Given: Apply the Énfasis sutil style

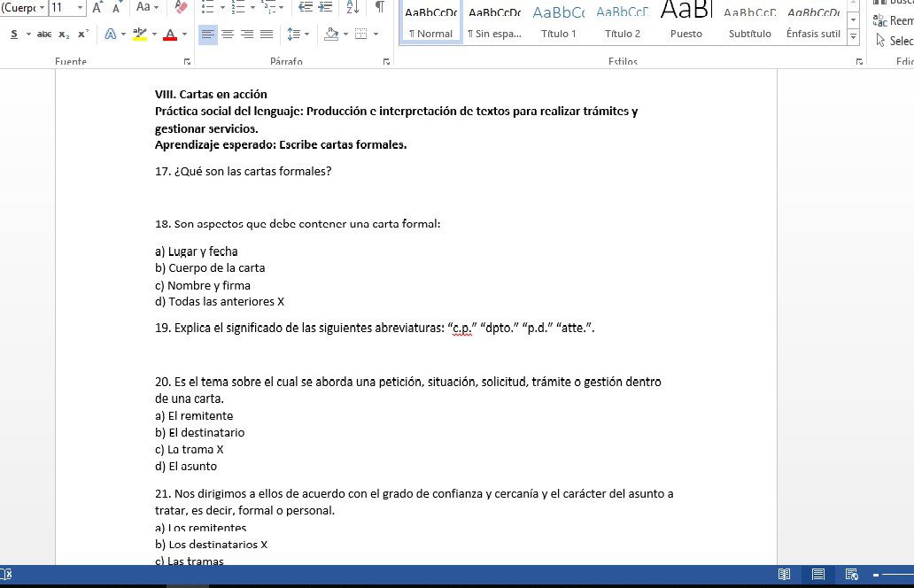Looking at the screenshot, I should [813, 21].
